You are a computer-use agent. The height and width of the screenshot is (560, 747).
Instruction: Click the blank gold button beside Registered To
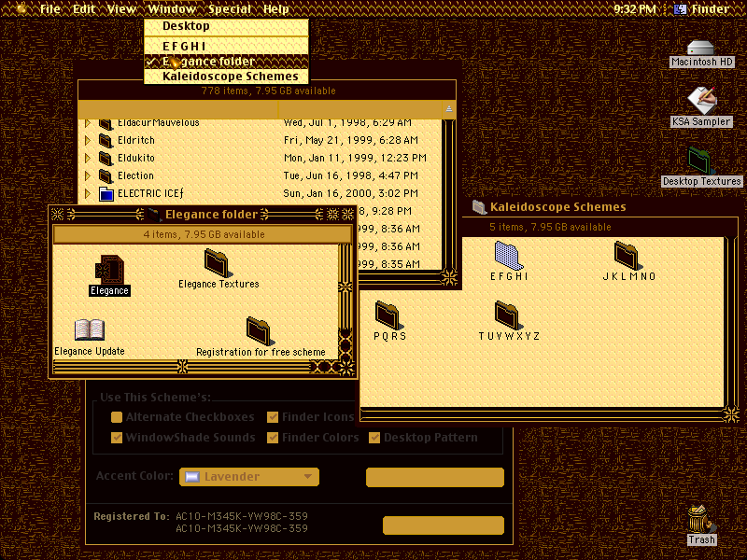tap(444, 525)
